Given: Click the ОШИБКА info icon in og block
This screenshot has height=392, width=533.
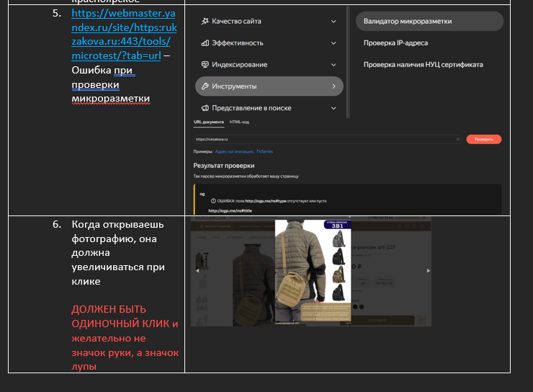Looking at the screenshot, I should pyautogui.click(x=213, y=201).
